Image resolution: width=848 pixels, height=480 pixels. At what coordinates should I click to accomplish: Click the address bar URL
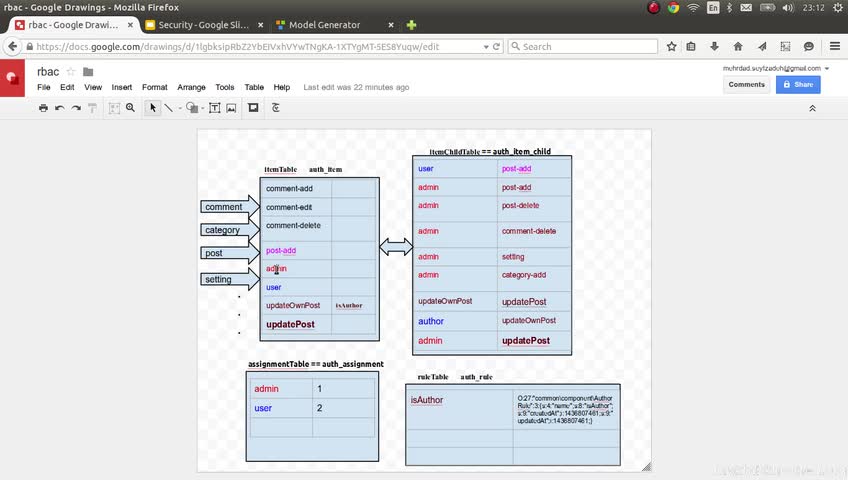[238, 46]
